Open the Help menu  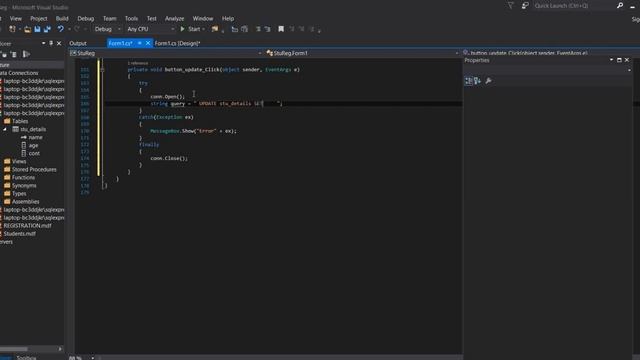coord(228,19)
